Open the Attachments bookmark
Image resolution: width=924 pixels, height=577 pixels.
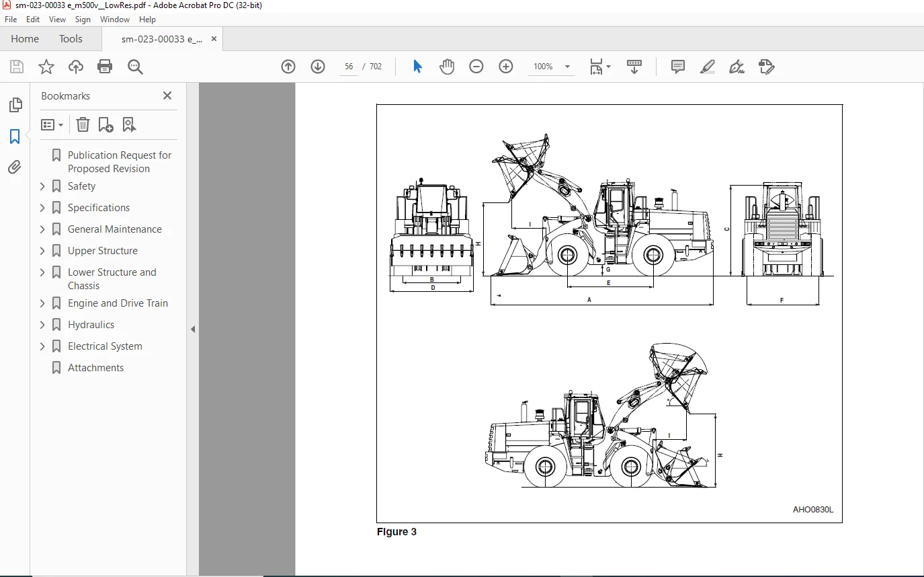95,368
